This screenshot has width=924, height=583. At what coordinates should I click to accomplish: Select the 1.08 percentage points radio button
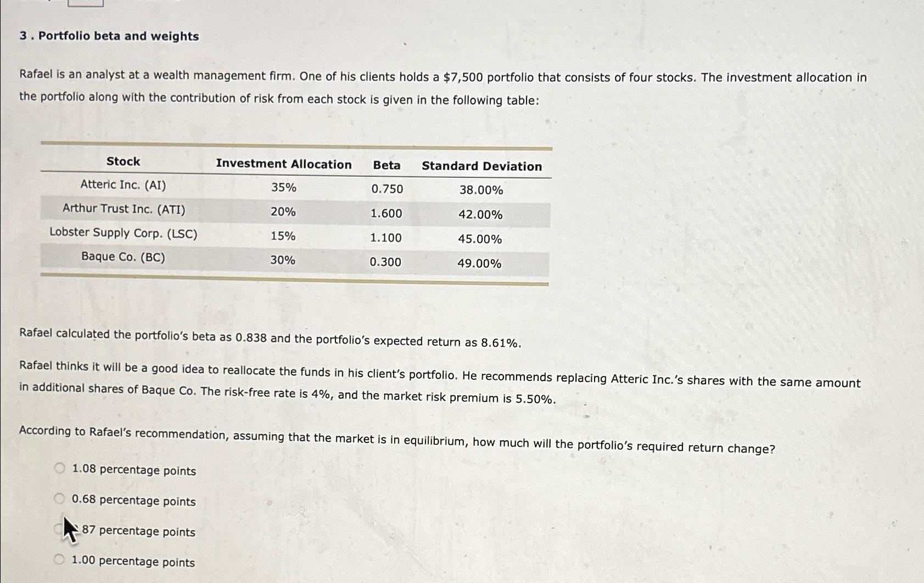pos(59,467)
